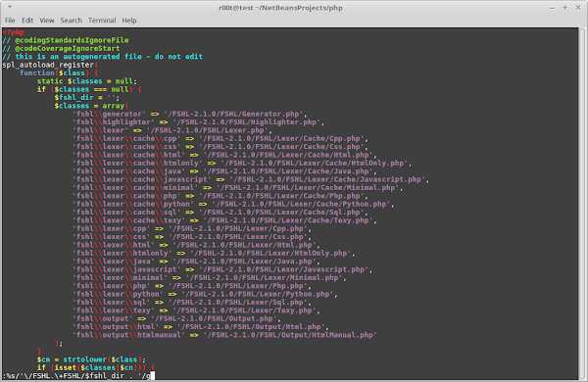Open the Terminal menu
Screen dimensions: 588x382
point(102,21)
